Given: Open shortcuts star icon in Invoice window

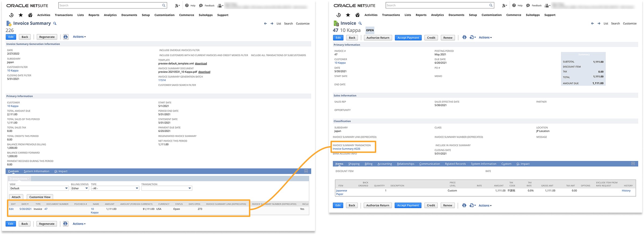Looking at the screenshot, I should coord(348,15).
